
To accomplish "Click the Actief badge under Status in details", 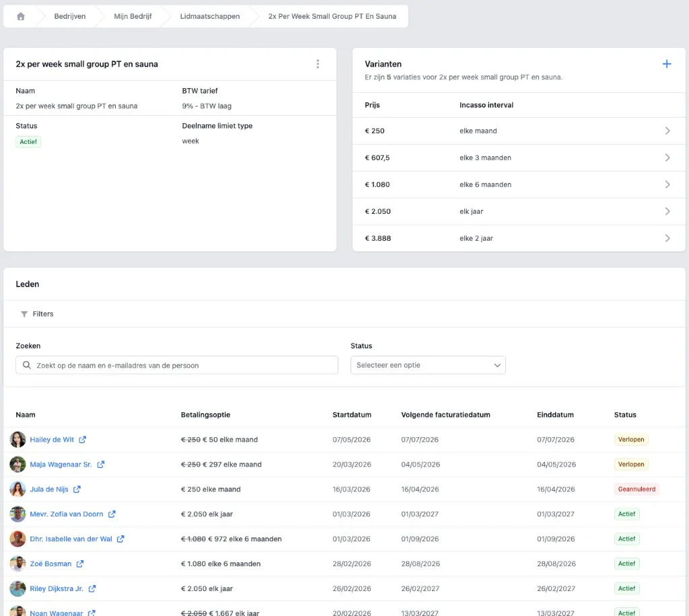I will pyautogui.click(x=28, y=142).
